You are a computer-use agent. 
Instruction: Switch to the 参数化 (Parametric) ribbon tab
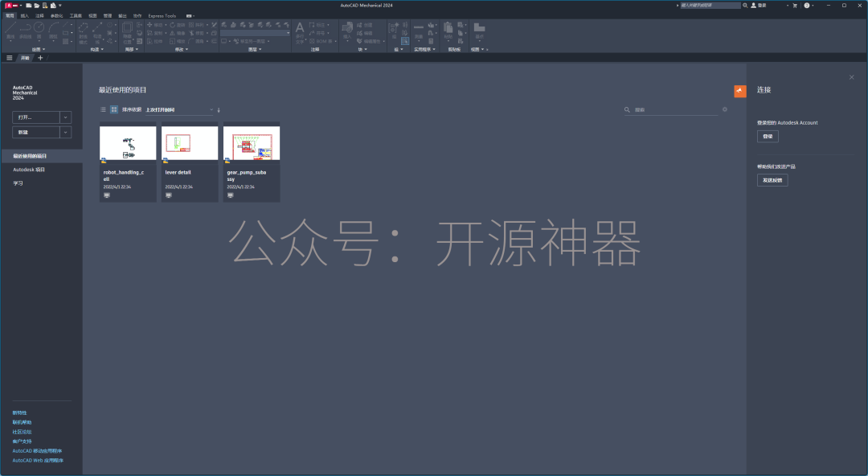click(x=57, y=15)
